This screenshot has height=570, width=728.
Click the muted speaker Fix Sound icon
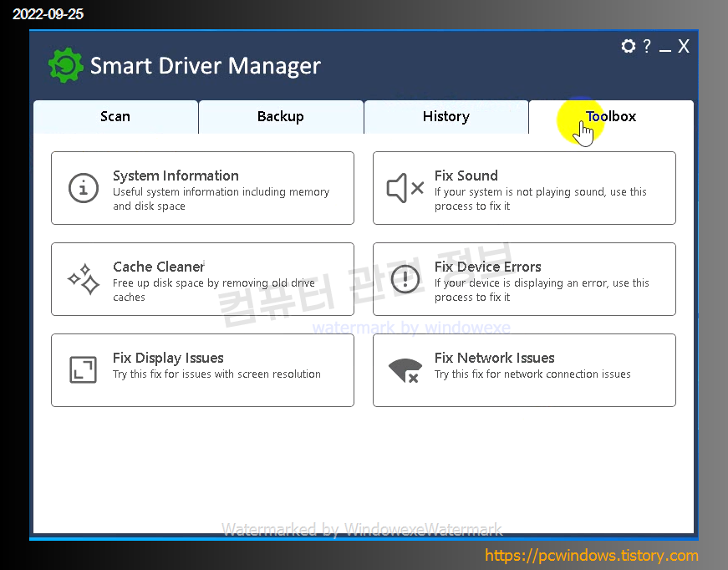405,188
